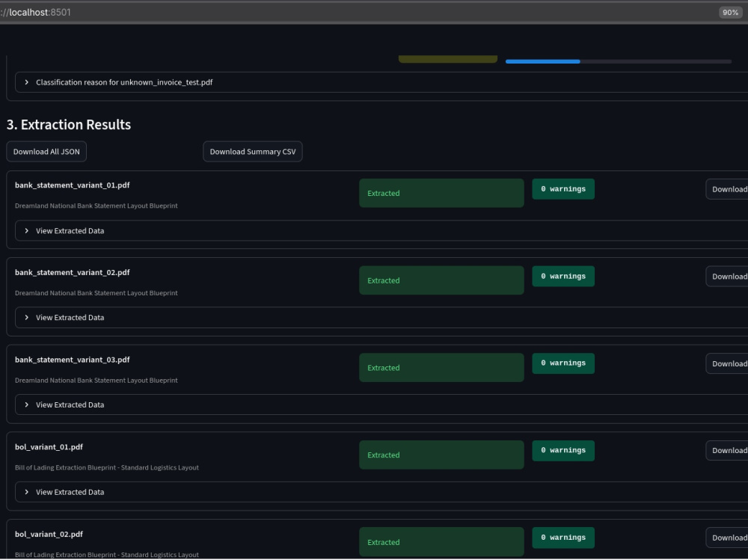This screenshot has height=560, width=748.
Task: Click the 90% zoom indicator
Action: tap(730, 13)
